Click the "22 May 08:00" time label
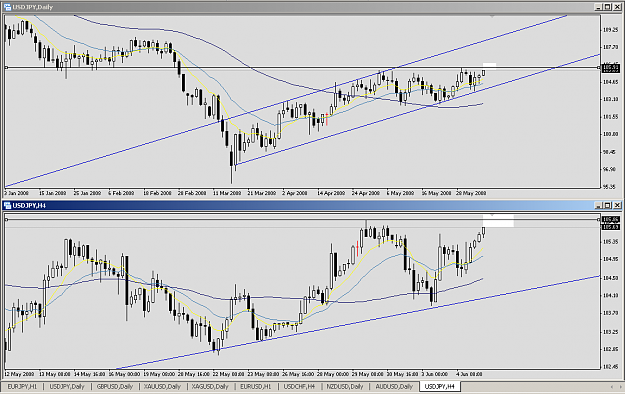This screenshot has height=394, width=625. pyautogui.click(x=229, y=374)
